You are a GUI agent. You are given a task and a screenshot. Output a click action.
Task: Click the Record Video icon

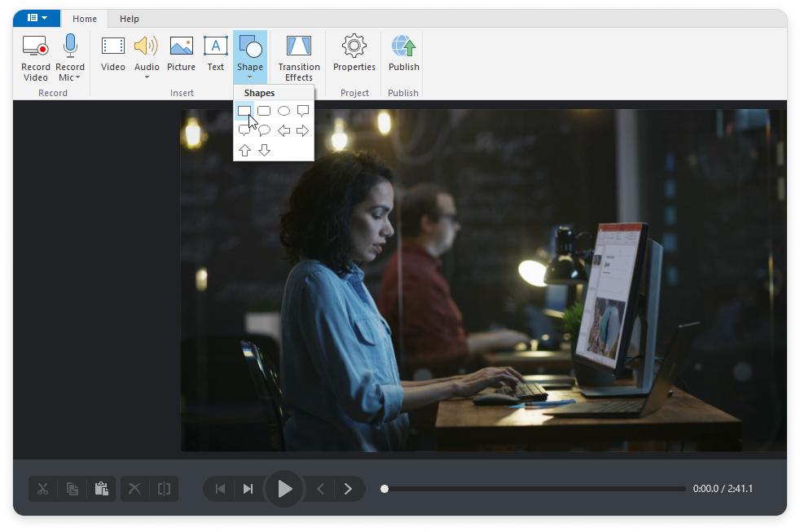click(35, 46)
